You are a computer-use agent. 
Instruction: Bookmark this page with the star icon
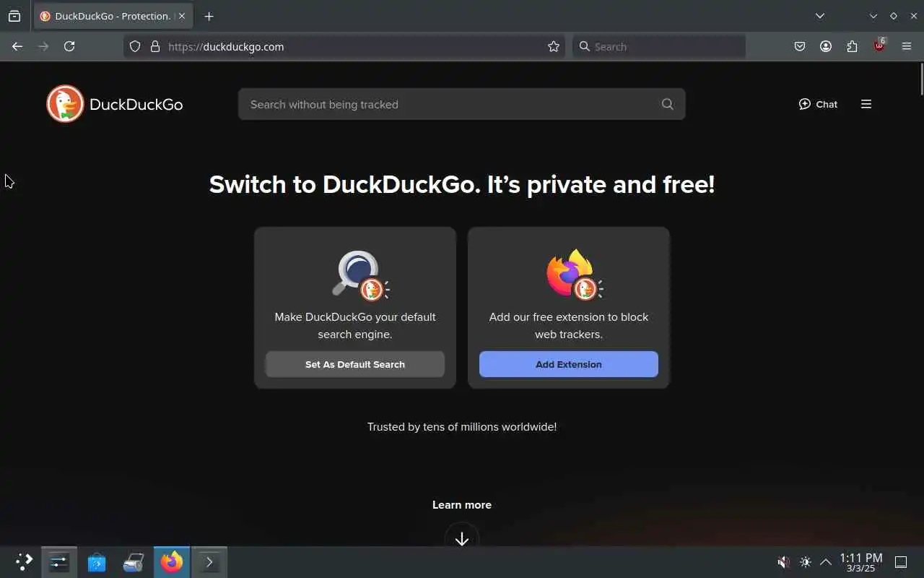coord(554,46)
